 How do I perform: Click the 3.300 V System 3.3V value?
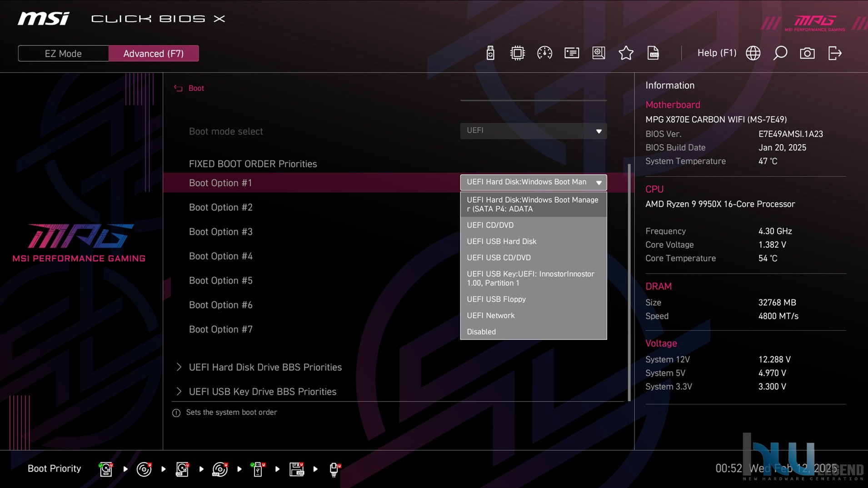(772, 387)
